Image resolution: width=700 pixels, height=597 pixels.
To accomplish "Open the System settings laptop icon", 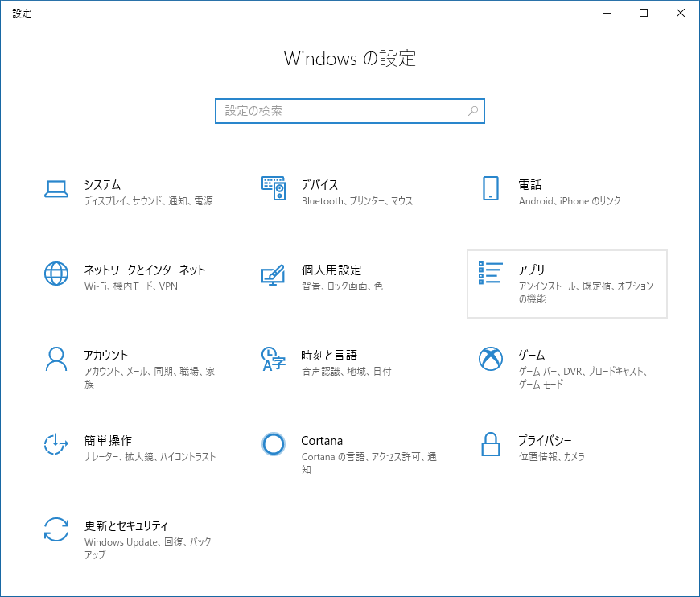I will pos(56,188).
